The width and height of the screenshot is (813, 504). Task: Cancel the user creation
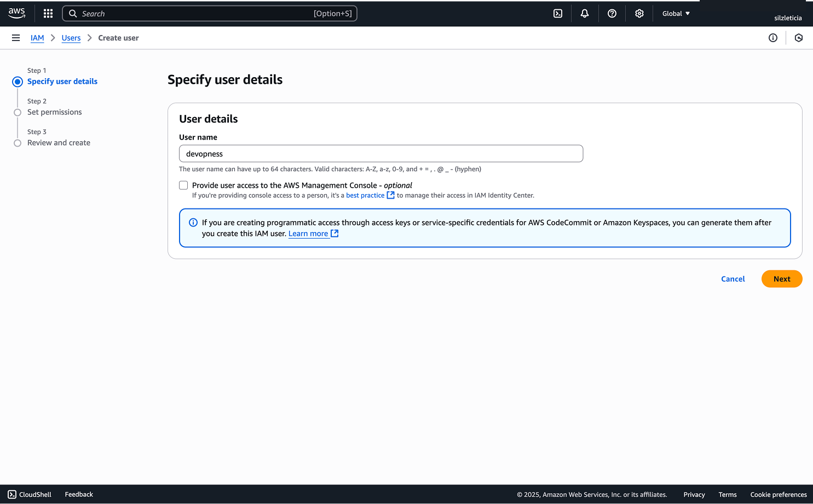point(733,279)
